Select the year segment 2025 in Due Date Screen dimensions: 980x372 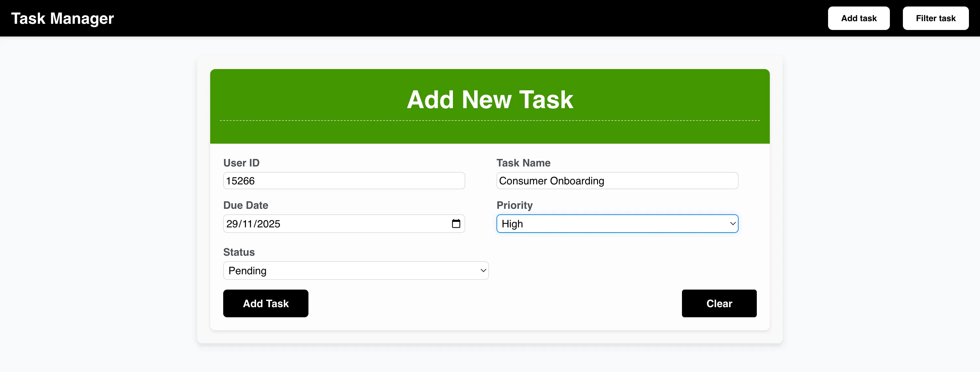pos(268,224)
